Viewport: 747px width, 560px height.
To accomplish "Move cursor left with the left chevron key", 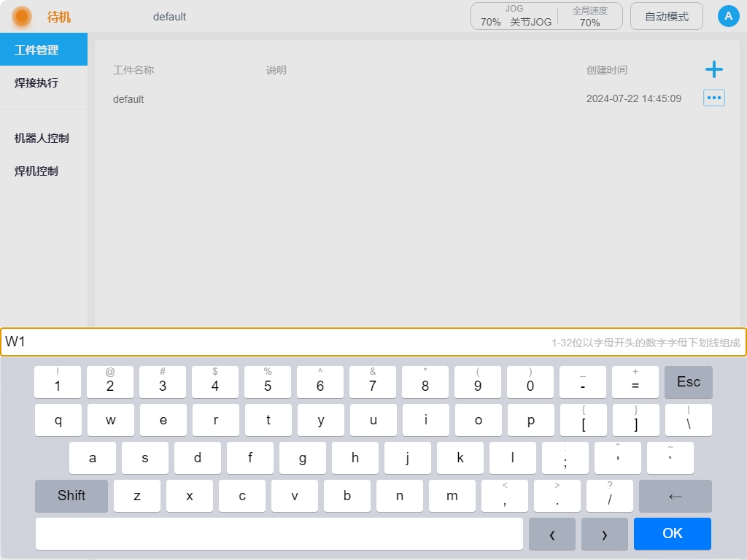I will pyautogui.click(x=551, y=534).
